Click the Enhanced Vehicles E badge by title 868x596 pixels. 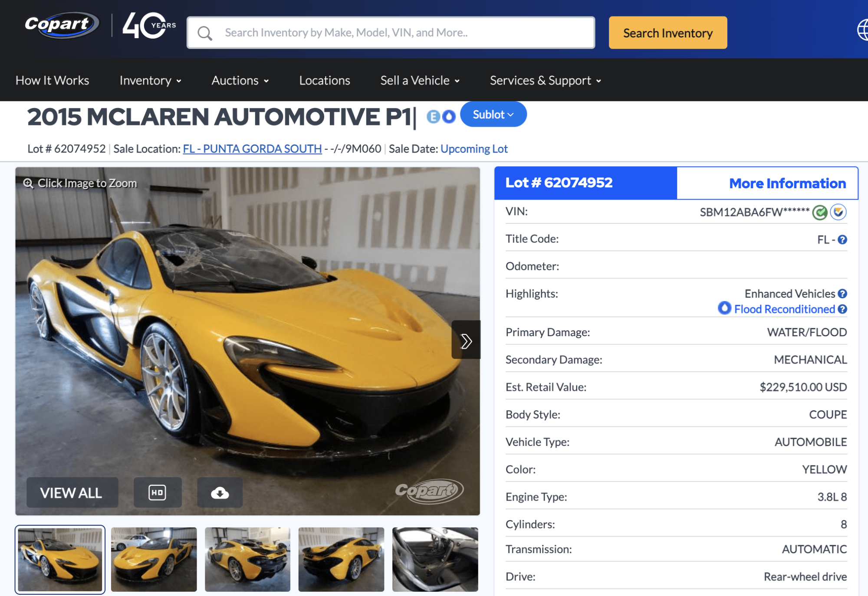[433, 116]
